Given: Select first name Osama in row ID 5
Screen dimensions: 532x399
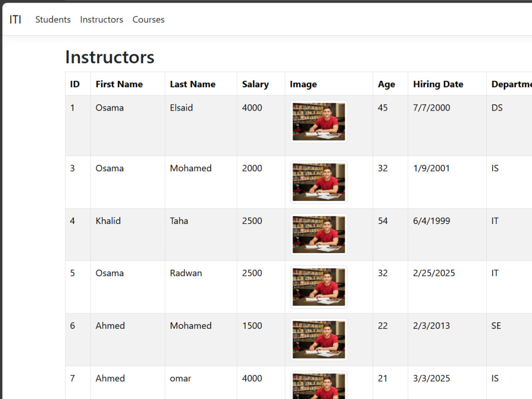Looking at the screenshot, I should (x=110, y=273).
